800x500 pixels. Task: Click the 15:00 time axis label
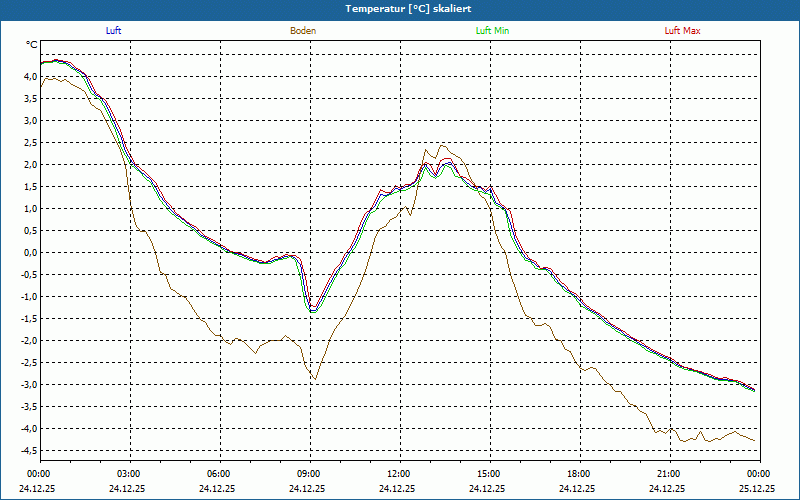(x=490, y=474)
